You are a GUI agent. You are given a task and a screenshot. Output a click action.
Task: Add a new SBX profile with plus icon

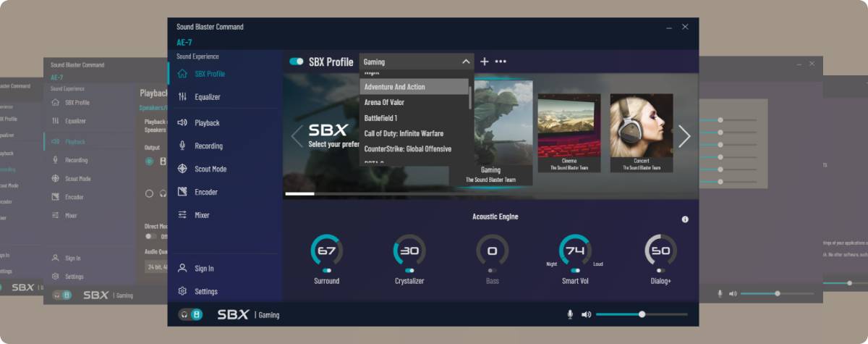tap(485, 62)
